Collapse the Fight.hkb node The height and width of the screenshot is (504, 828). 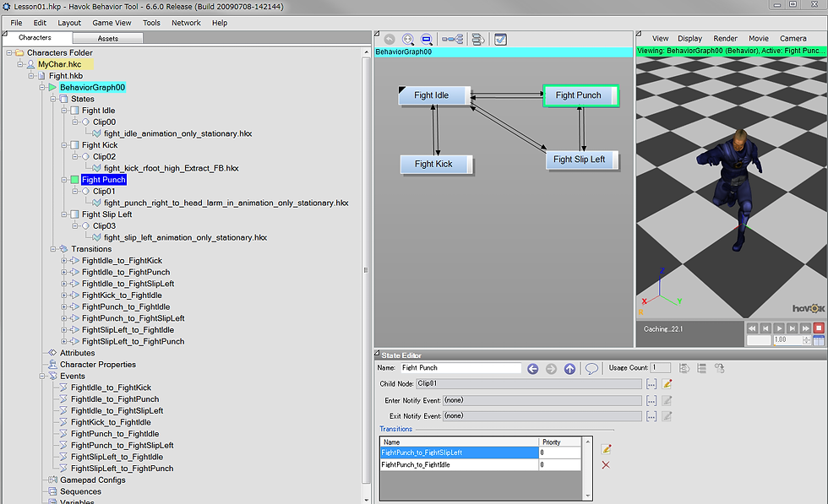point(31,76)
